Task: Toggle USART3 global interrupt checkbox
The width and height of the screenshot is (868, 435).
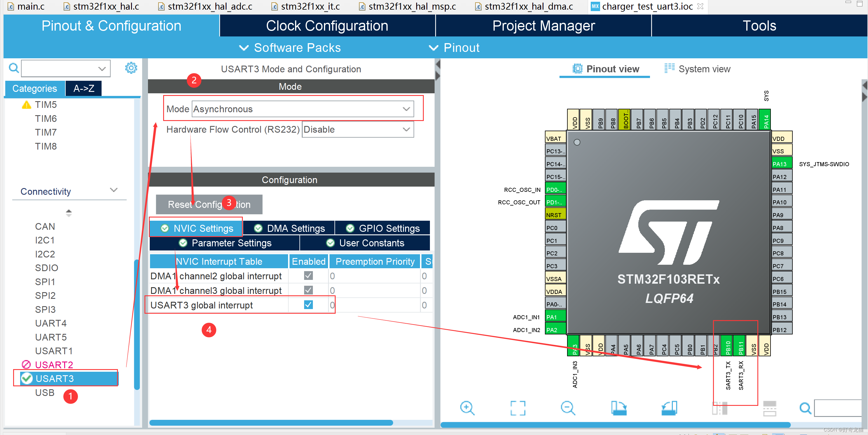Action: click(x=308, y=305)
